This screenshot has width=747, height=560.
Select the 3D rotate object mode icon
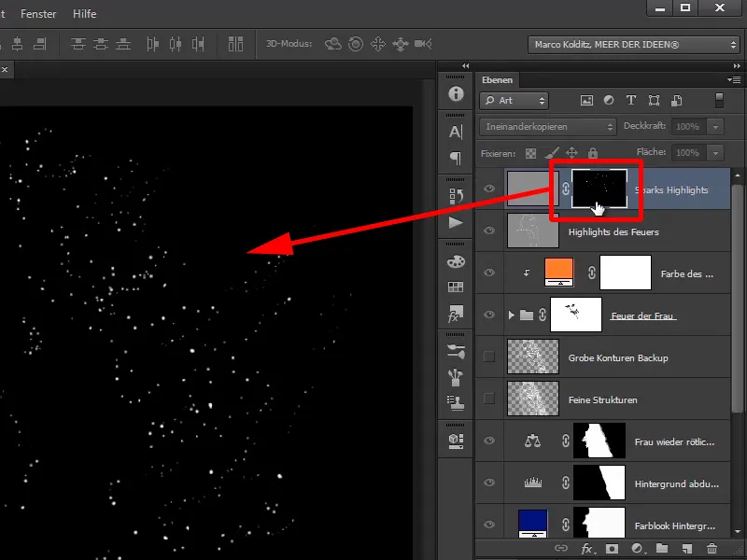(333, 44)
